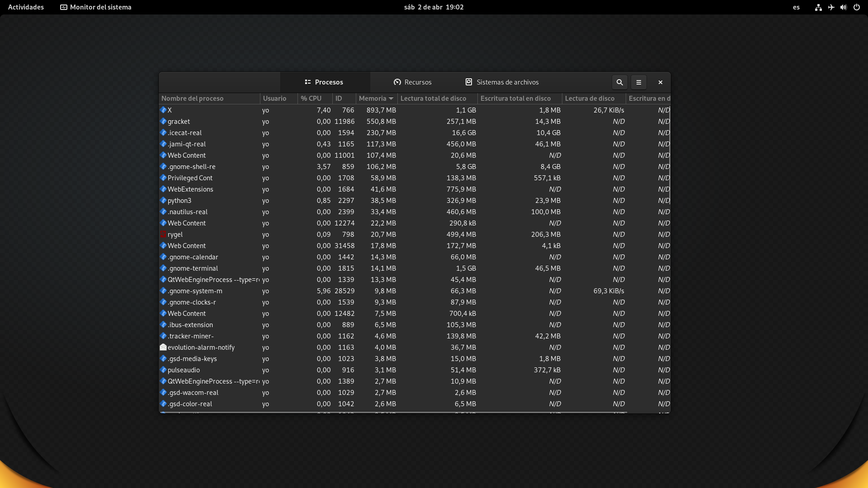868x488 pixels.
Task: Click the .gnome-calendar process icon
Action: [x=163, y=257]
